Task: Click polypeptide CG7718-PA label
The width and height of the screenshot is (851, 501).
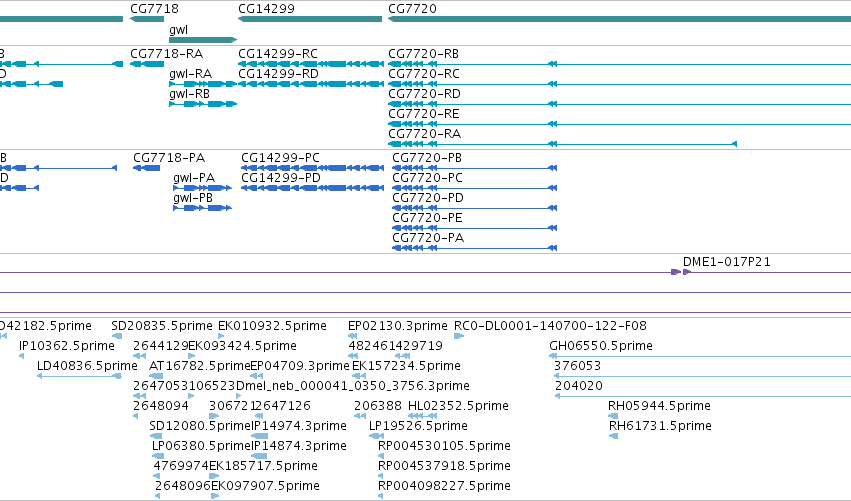Action: (169, 158)
